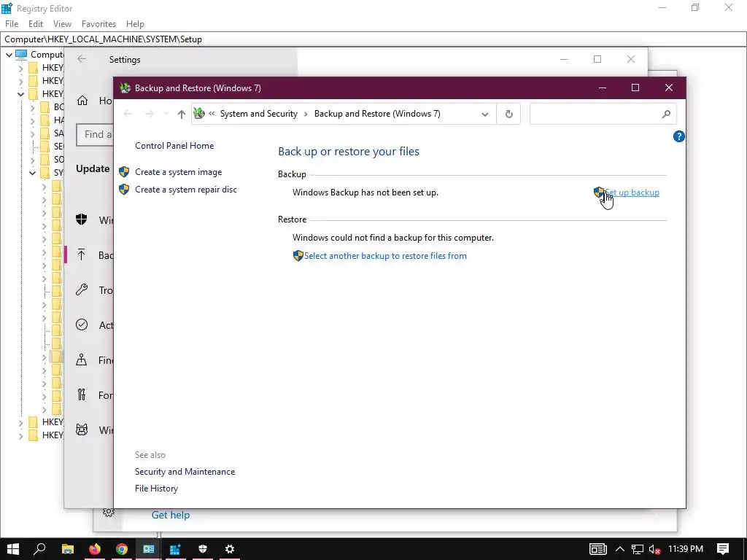The width and height of the screenshot is (747, 560).
Task: Open recent locations dropdown next to forward arrow
Action: [166, 114]
